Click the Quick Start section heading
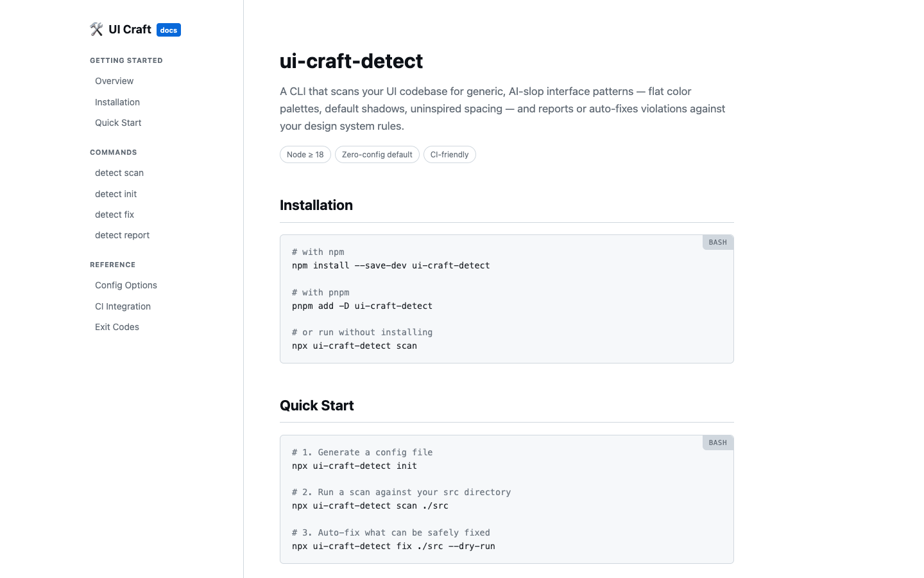 (x=317, y=405)
